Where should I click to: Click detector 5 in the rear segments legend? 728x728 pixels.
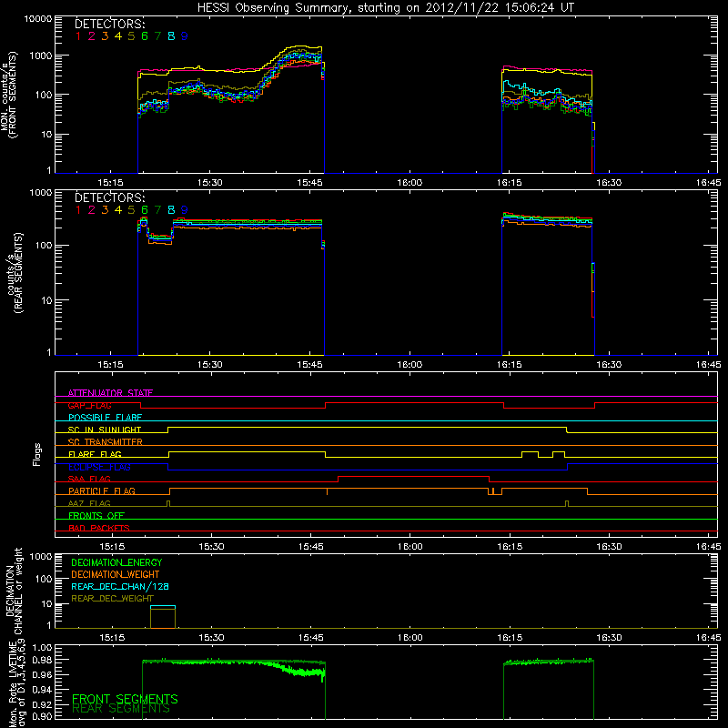tap(131, 210)
